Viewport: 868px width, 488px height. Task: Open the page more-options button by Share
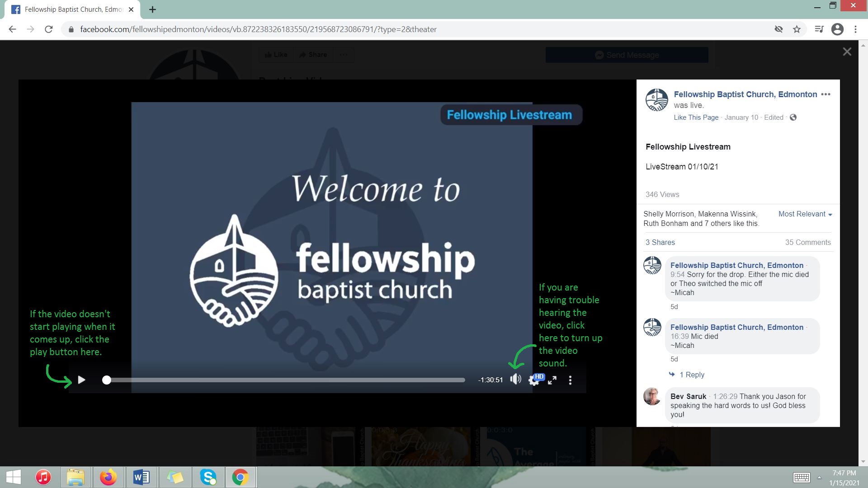coord(344,55)
